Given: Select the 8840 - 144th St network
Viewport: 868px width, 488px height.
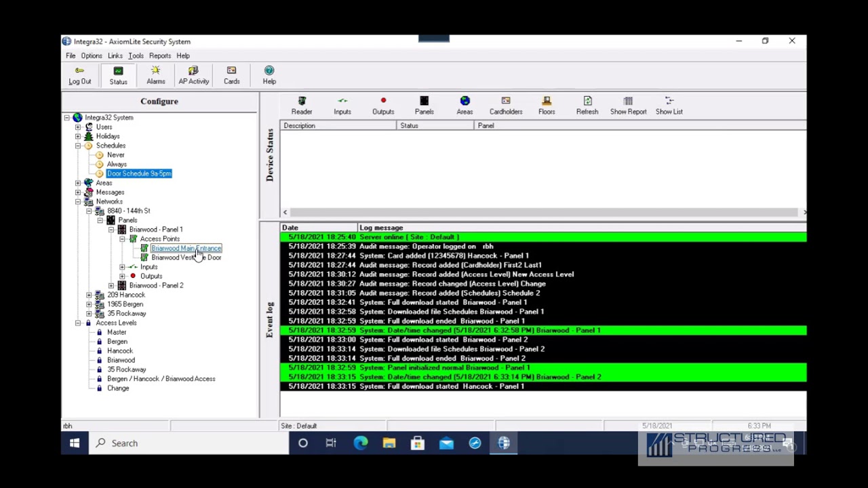Looking at the screenshot, I should click(x=128, y=211).
